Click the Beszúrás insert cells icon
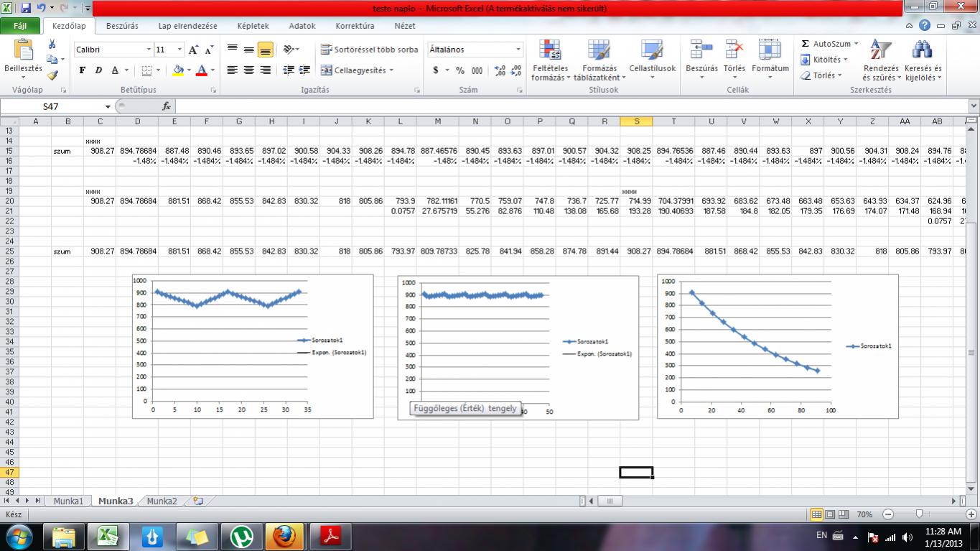The image size is (980, 551). pyautogui.click(x=701, y=50)
